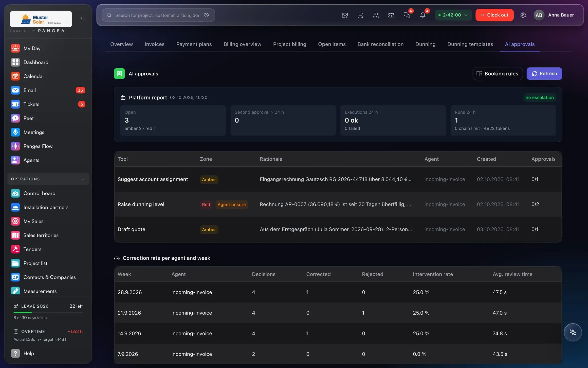The image size is (588, 368).
Task: Open Tickets with 5 badge
Action: [x=48, y=104]
